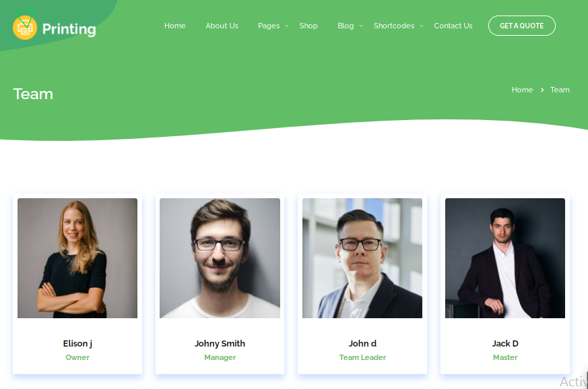
Task: Open John d's profile photo
Action: click(x=362, y=258)
